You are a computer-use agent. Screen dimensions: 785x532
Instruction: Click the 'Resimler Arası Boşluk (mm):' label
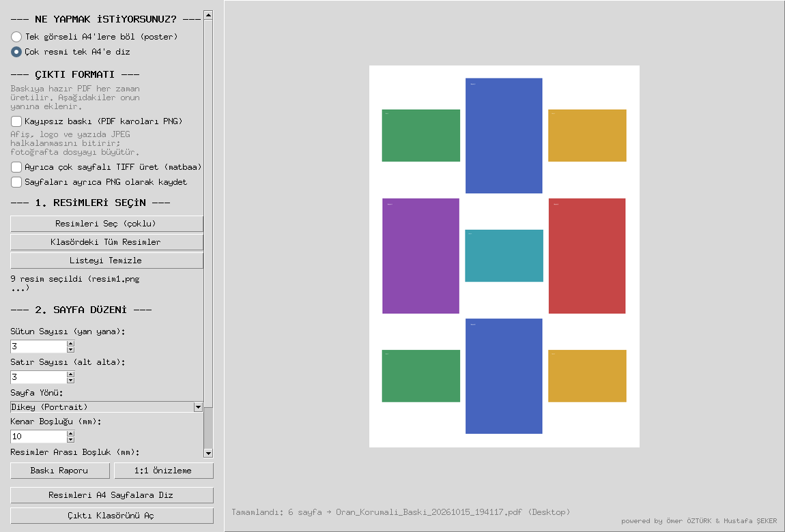tap(75, 452)
